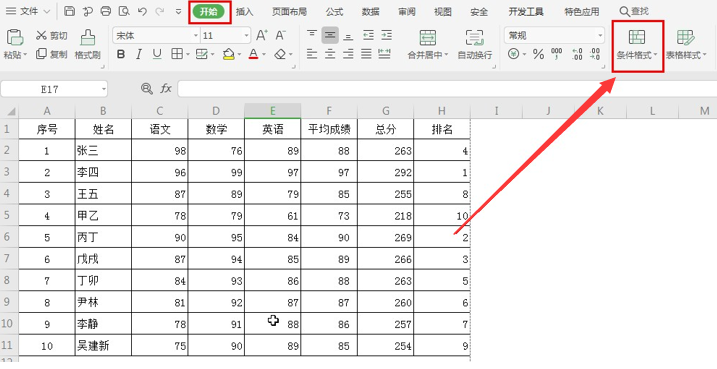Click the Justify alignment icon
717x369 pixels.
coord(366,54)
